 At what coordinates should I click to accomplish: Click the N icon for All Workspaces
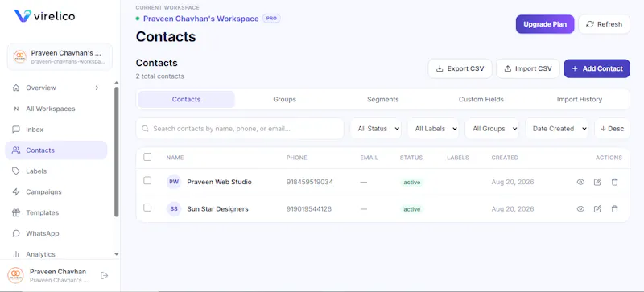(16, 109)
